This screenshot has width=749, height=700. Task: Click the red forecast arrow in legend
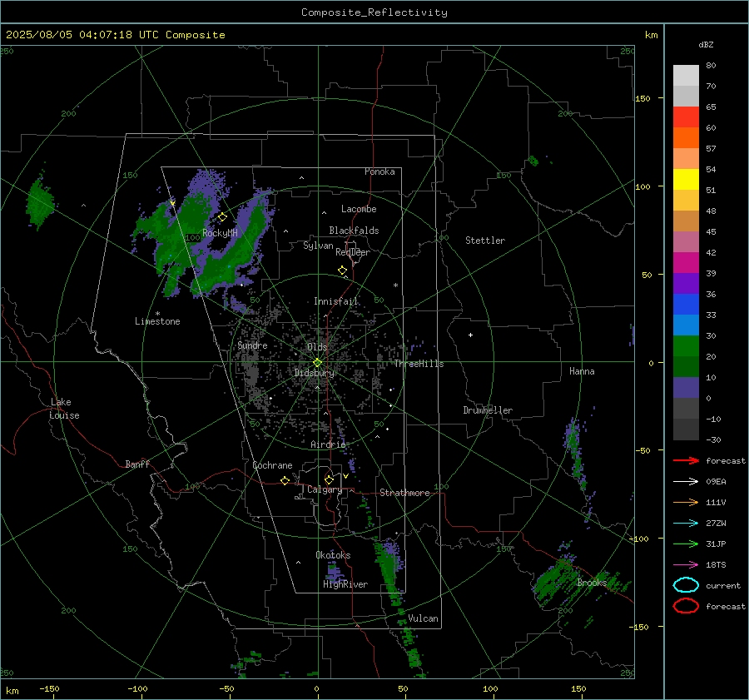point(686,460)
